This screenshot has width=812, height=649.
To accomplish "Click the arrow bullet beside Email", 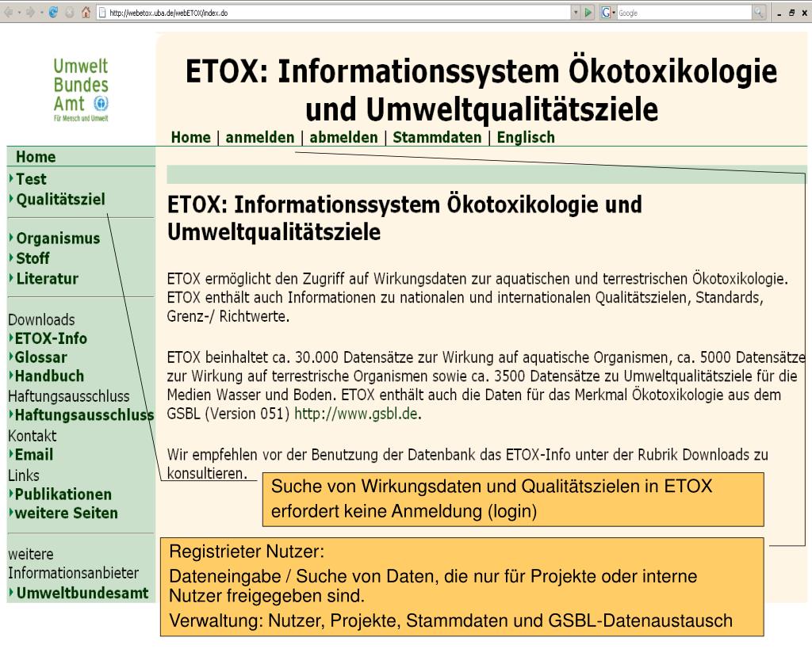I will [11, 454].
